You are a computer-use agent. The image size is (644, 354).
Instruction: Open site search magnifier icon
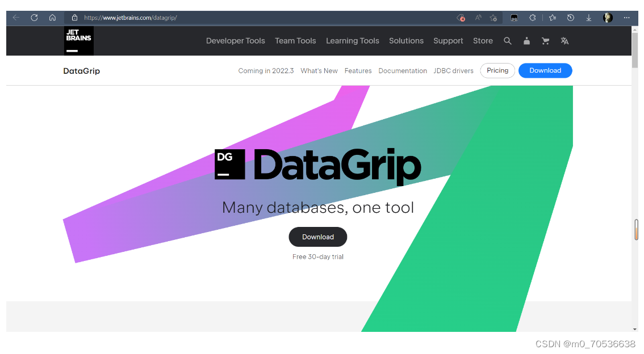point(508,41)
